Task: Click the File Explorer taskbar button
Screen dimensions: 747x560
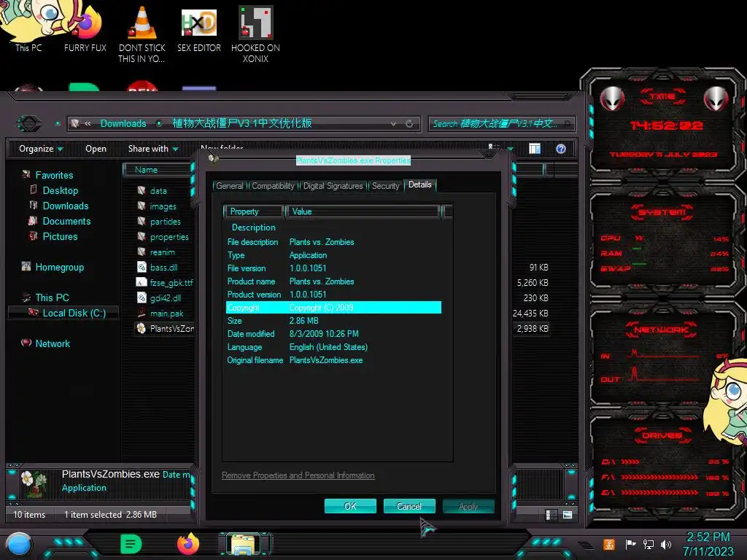Action: [244, 544]
